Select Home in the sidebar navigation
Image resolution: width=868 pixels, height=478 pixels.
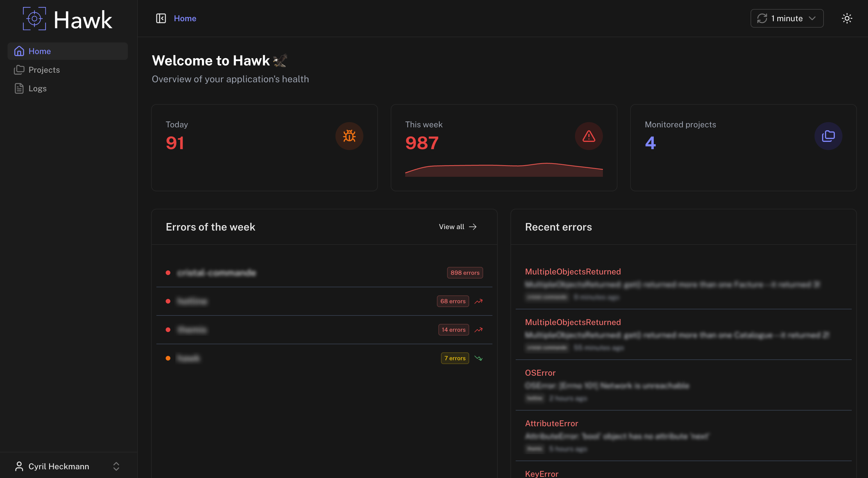40,51
